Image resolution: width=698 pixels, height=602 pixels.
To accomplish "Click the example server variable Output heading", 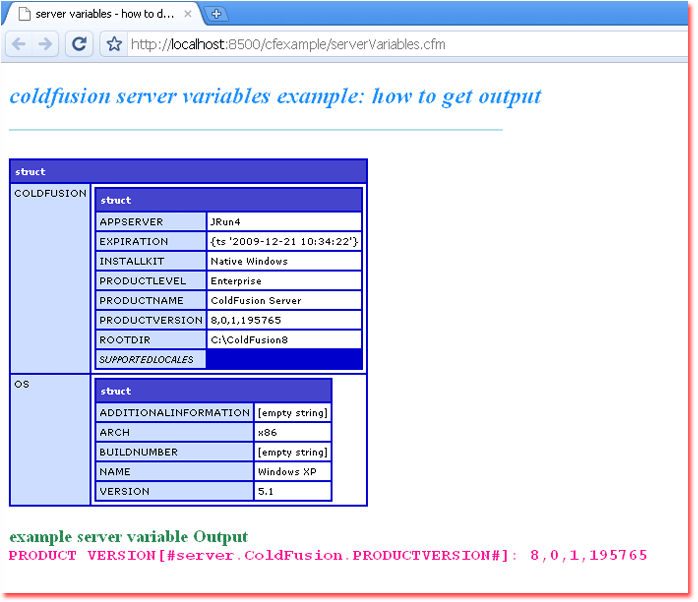I will pos(129,537).
